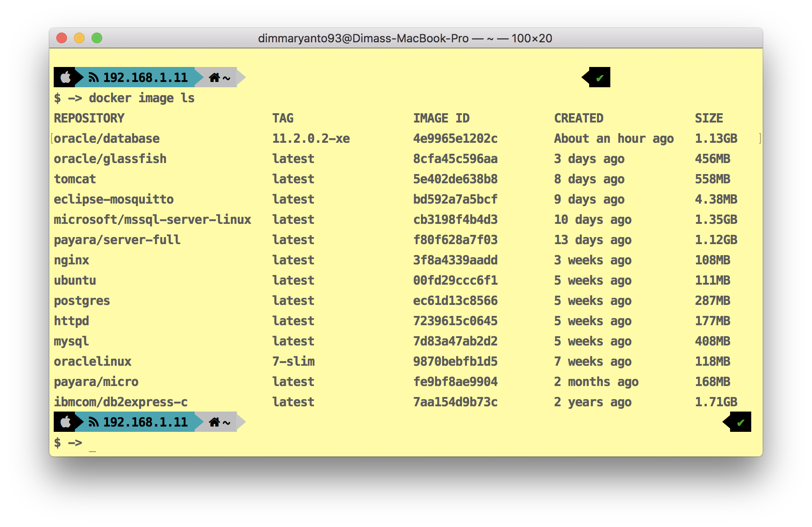Click the window title dimmaryanto93@Dimass-MacBook-Pro
Viewport: 812px width, 527px height.
coord(363,38)
